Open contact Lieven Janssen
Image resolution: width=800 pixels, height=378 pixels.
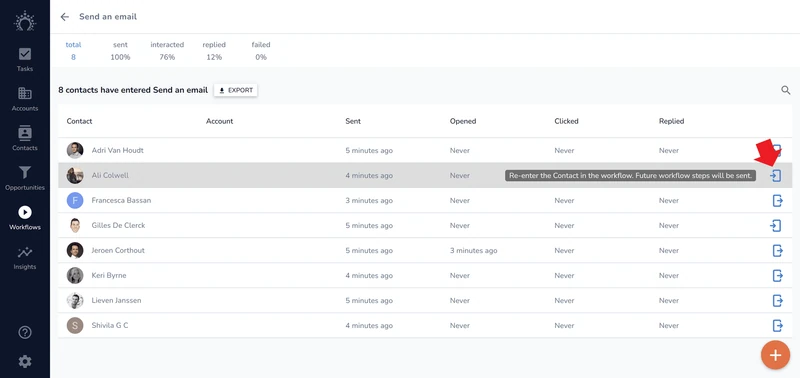(x=116, y=300)
